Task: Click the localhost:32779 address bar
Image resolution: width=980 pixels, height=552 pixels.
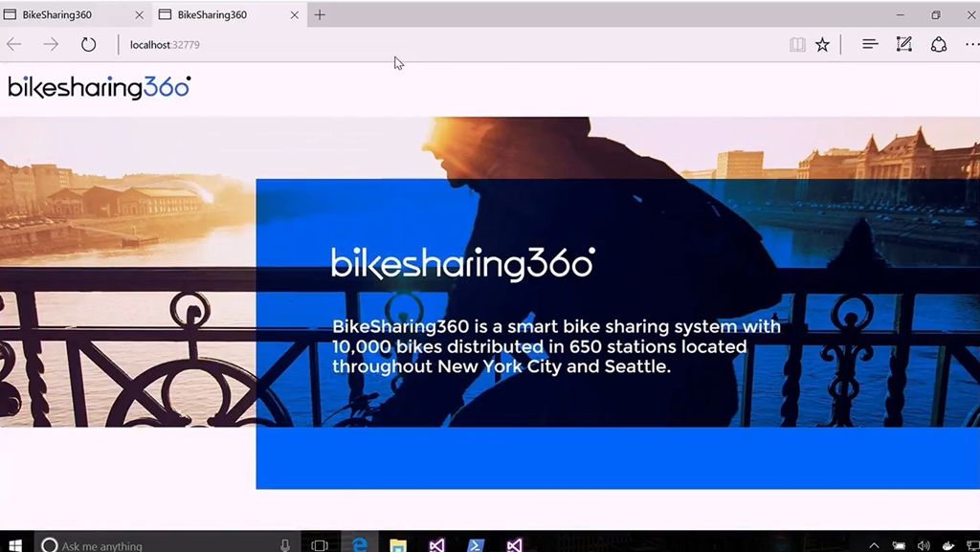Action: 383,45
